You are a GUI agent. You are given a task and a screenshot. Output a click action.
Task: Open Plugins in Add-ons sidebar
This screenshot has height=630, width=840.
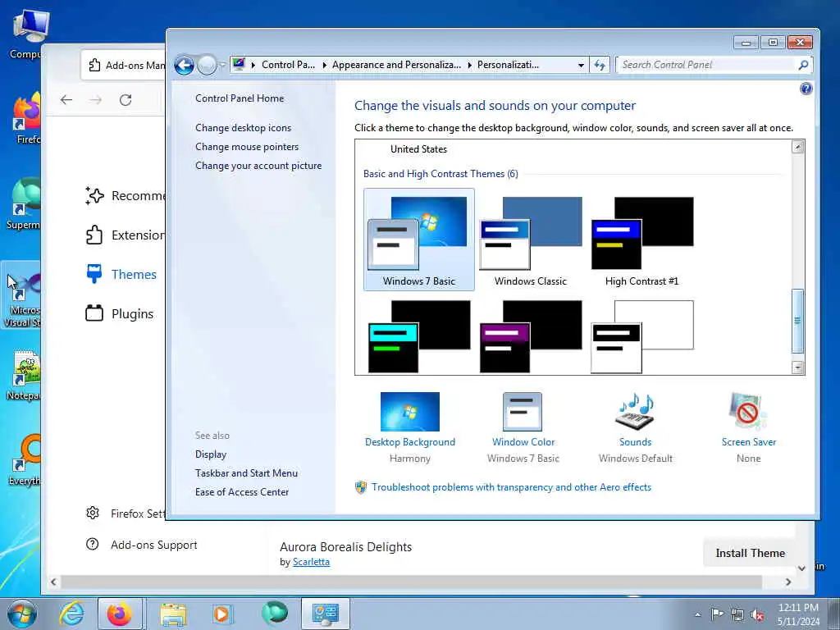[120, 313]
